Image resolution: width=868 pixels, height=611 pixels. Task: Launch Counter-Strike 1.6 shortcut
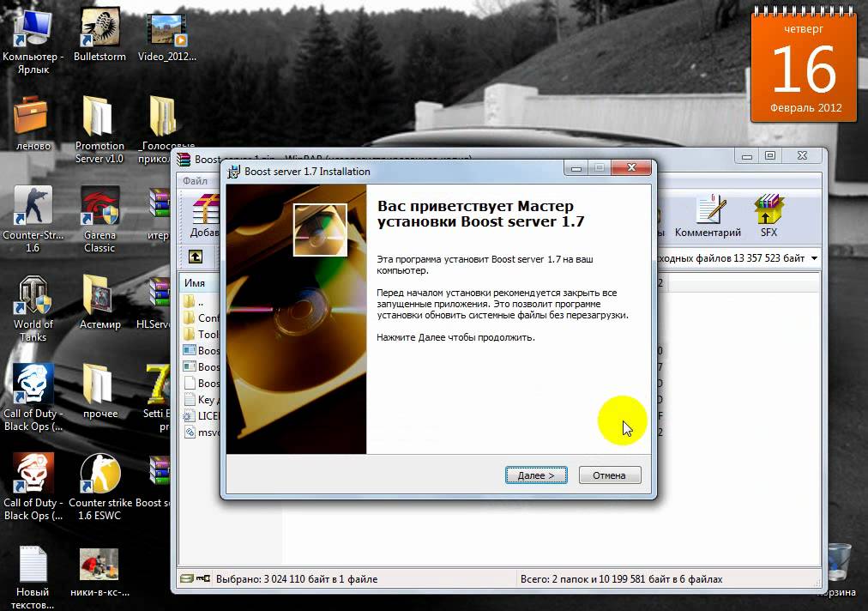click(33, 220)
